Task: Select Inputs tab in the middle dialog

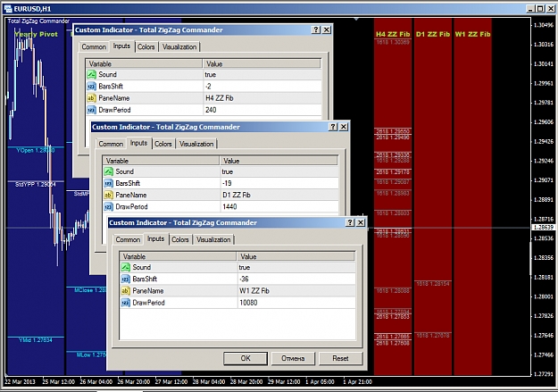Action: pyautogui.click(x=138, y=143)
